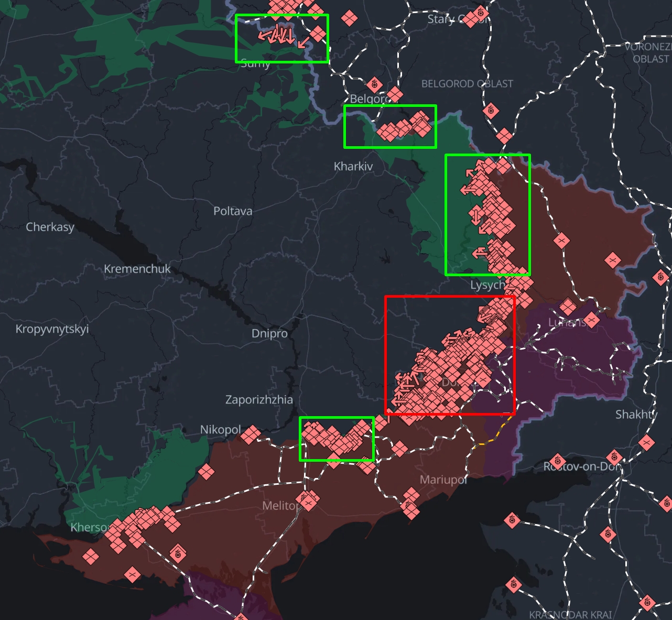Select the Nikopol city label

pos(220,430)
